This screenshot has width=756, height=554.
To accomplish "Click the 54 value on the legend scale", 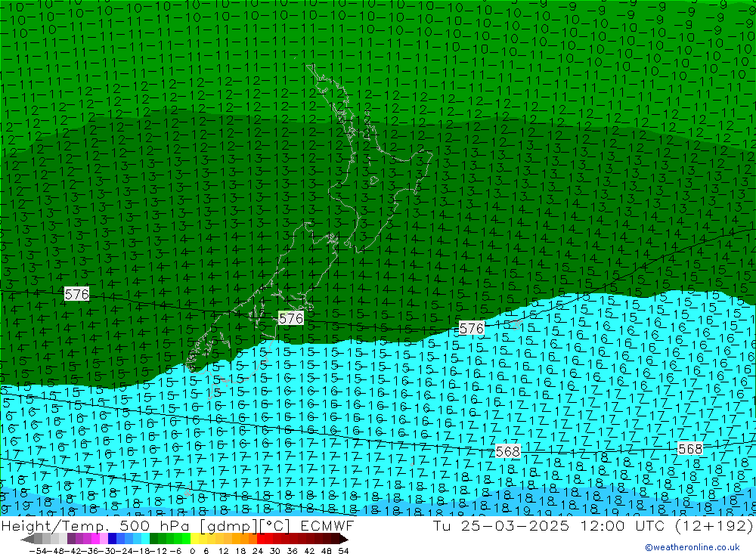I will coord(343,551).
